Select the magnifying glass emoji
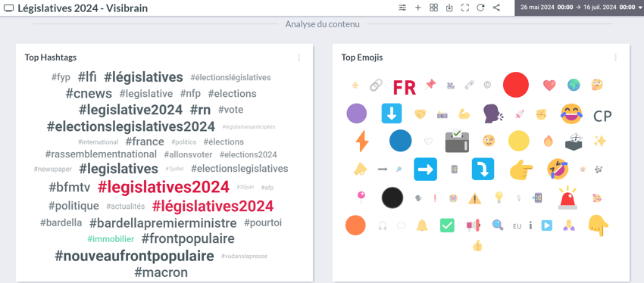The height and width of the screenshot is (283, 644). pos(498,225)
